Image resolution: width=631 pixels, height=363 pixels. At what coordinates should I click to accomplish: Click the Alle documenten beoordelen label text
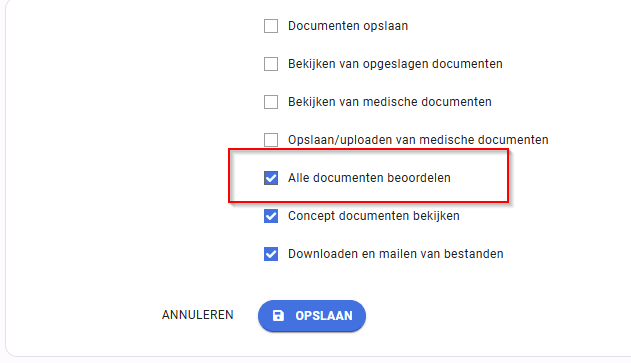pyautogui.click(x=369, y=178)
